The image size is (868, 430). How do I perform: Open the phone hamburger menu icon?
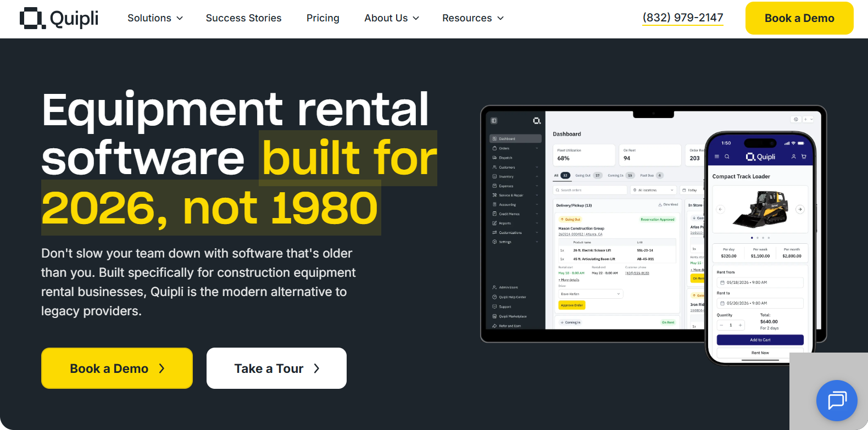coord(716,157)
